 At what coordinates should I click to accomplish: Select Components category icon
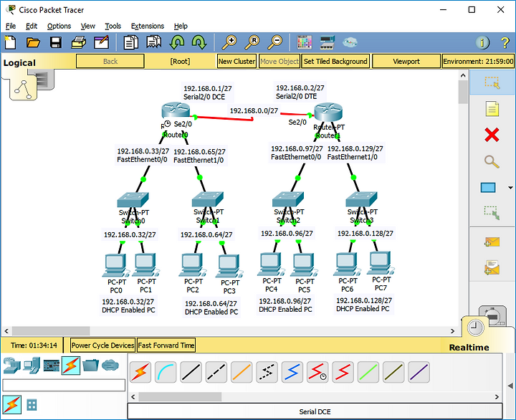pos(52,366)
